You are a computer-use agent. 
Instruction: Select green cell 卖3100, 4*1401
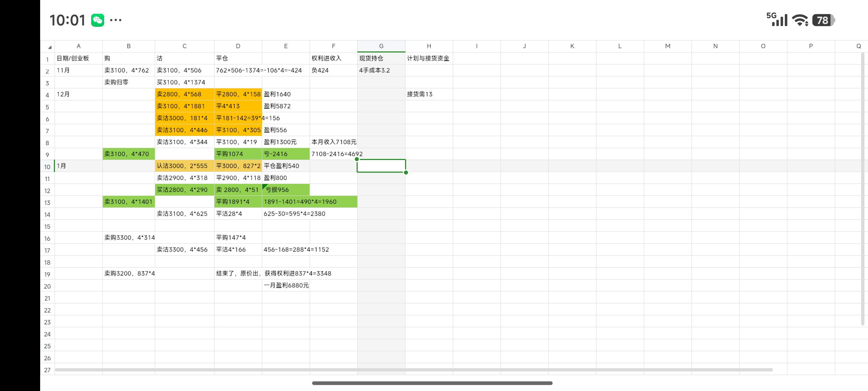click(128, 202)
